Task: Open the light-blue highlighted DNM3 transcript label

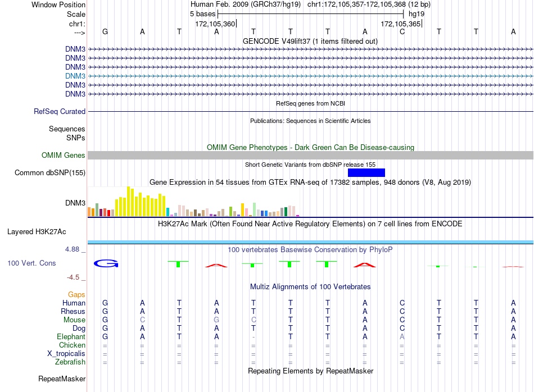Action: click(x=75, y=76)
